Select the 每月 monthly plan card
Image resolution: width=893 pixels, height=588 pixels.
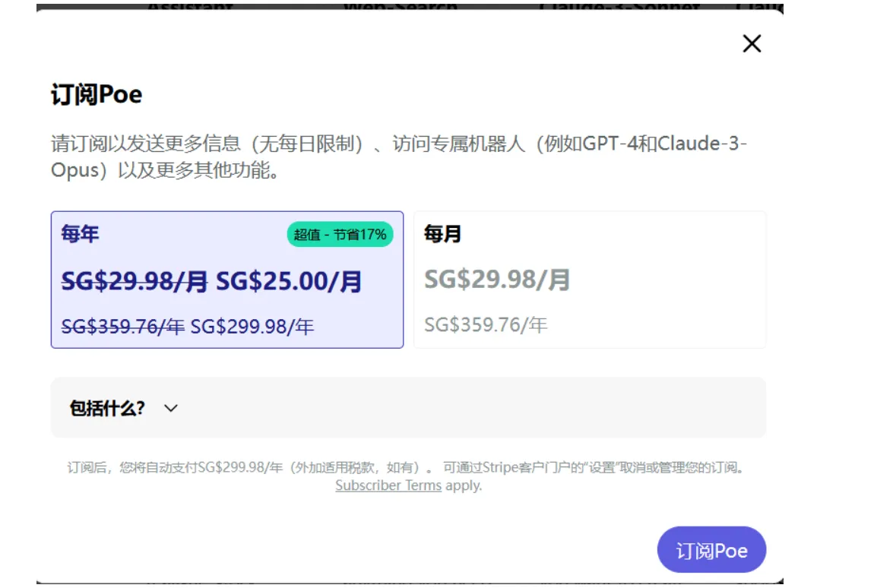(x=589, y=279)
